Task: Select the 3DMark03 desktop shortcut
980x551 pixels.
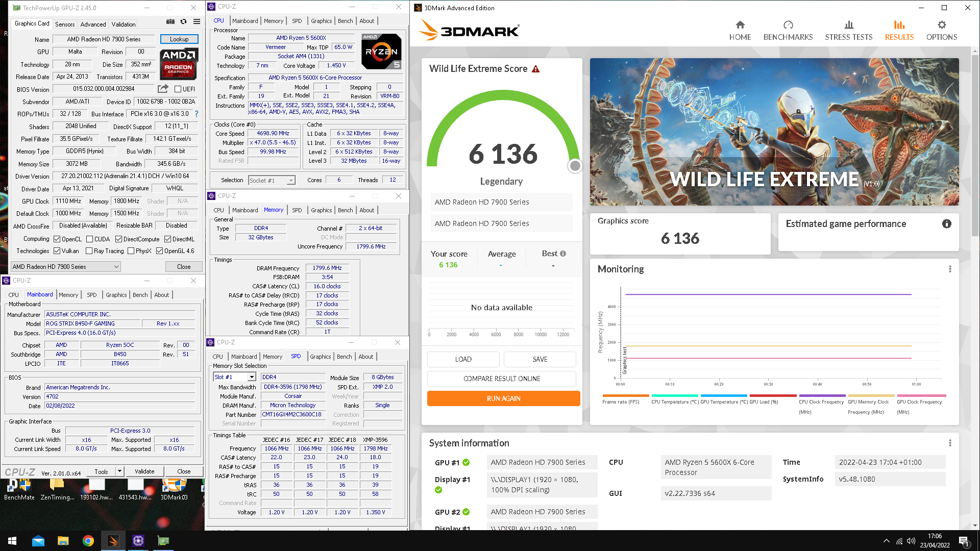Action: 174,489
